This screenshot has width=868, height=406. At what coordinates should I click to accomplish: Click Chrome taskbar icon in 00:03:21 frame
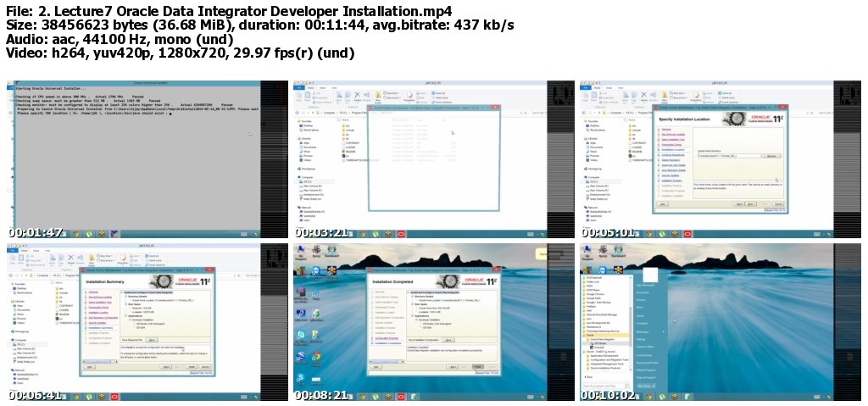click(362, 234)
